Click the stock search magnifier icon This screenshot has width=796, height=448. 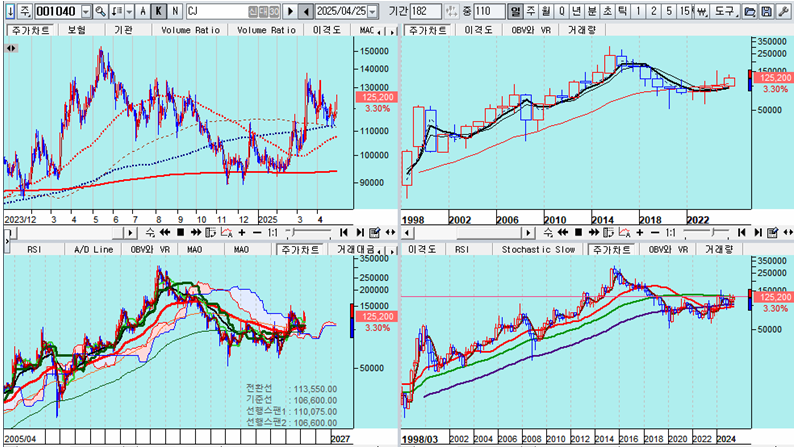(101, 11)
